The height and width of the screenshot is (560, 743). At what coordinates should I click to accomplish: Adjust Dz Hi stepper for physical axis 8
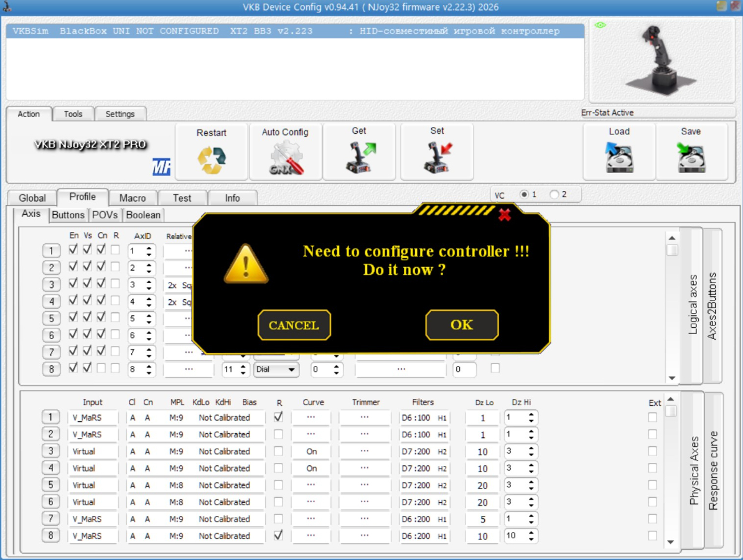click(x=531, y=536)
